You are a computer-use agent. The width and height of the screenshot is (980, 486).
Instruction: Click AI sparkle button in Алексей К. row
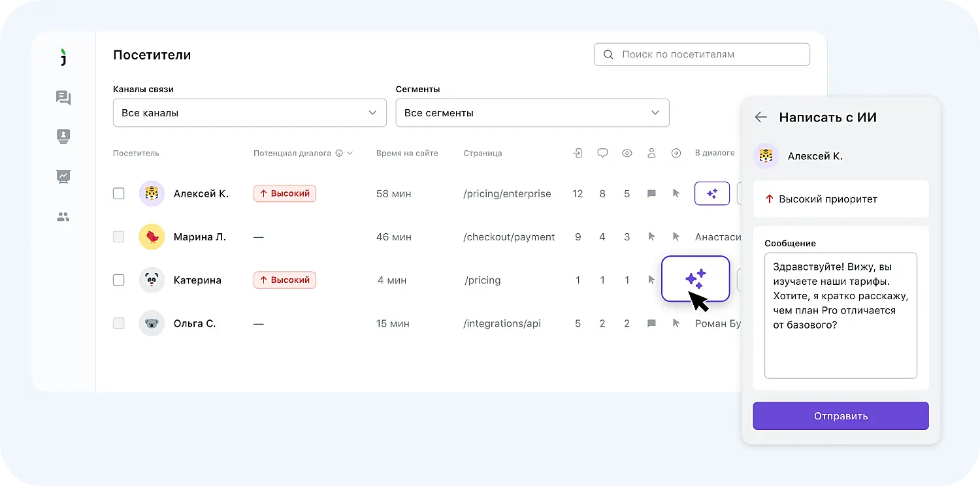coord(712,193)
